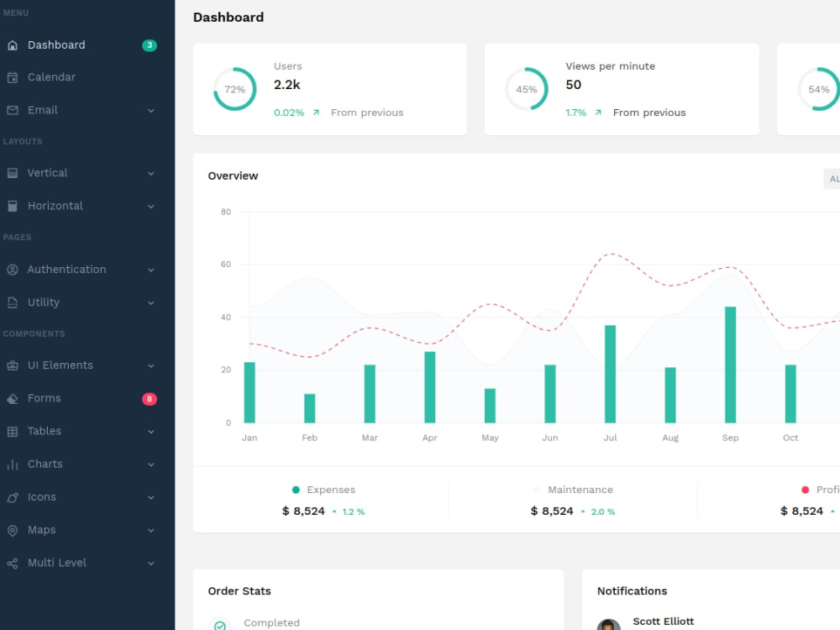The height and width of the screenshot is (630, 840).
Task: Click the upward arrow beside 0.02%
Action: point(316,113)
